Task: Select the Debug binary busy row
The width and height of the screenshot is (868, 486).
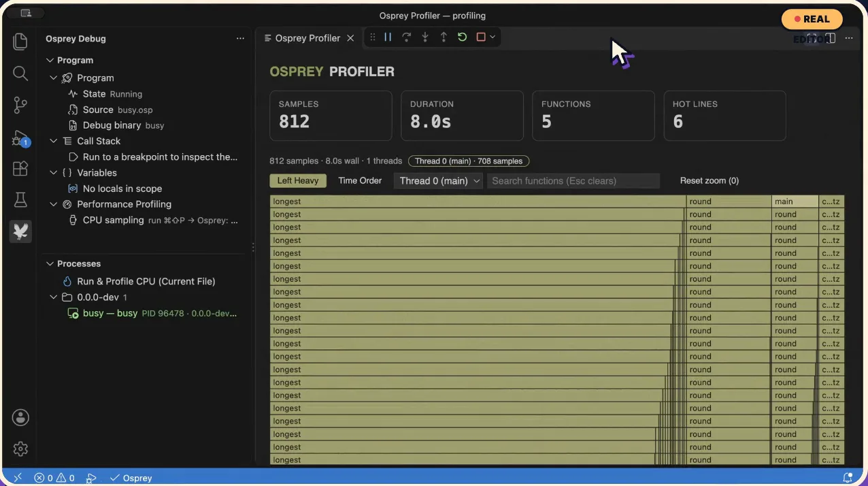Action: [144, 125]
